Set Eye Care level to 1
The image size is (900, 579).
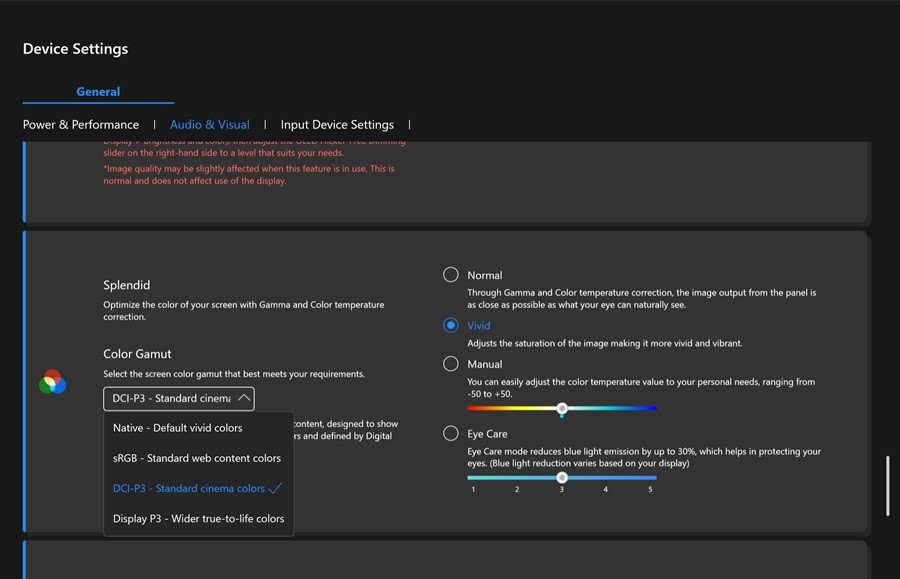[473, 478]
